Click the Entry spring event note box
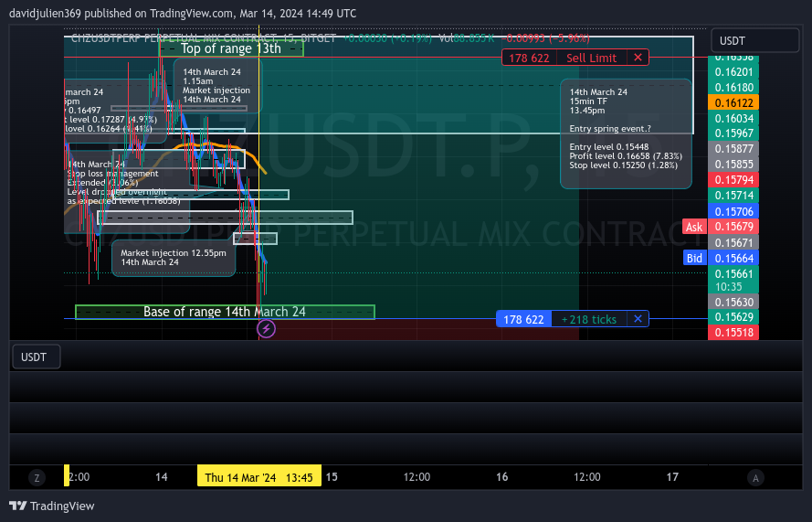Image resolution: width=812 pixels, height=522 pixels. [626, 133]
